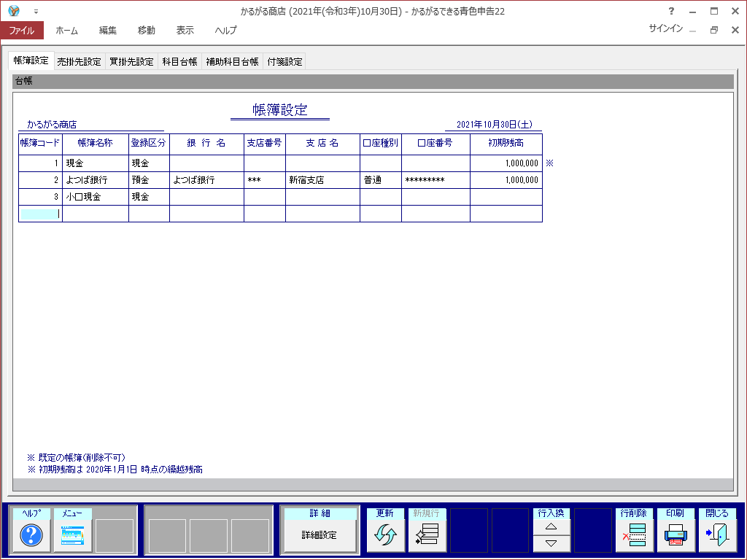Screen dimensions: 747x560
Task: Click the 新規行 new row icon
Action: [426, 534]
